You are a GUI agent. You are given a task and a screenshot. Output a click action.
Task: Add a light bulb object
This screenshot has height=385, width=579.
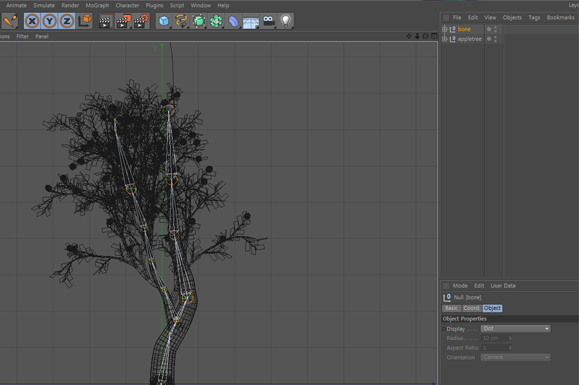tap(285, 21)
